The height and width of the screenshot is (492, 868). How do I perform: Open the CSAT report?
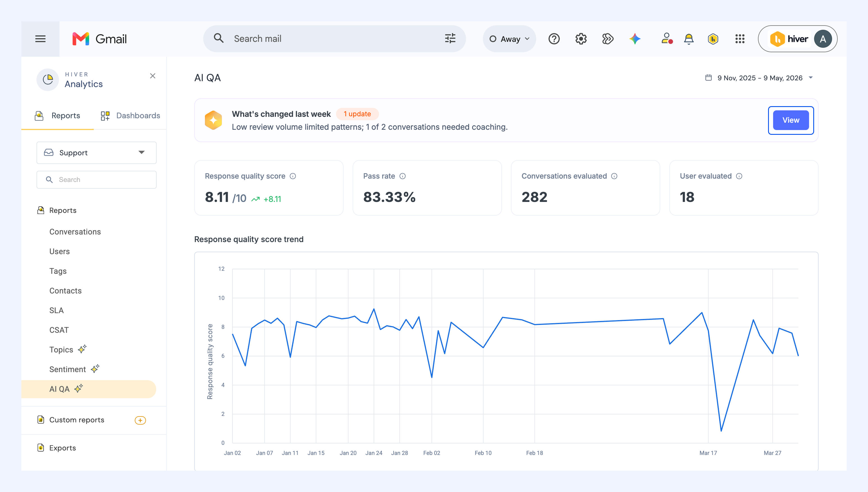(x=59, y=330)
